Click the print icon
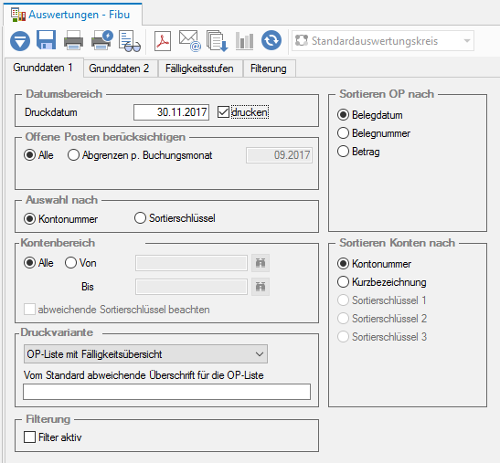 point(73,40)
